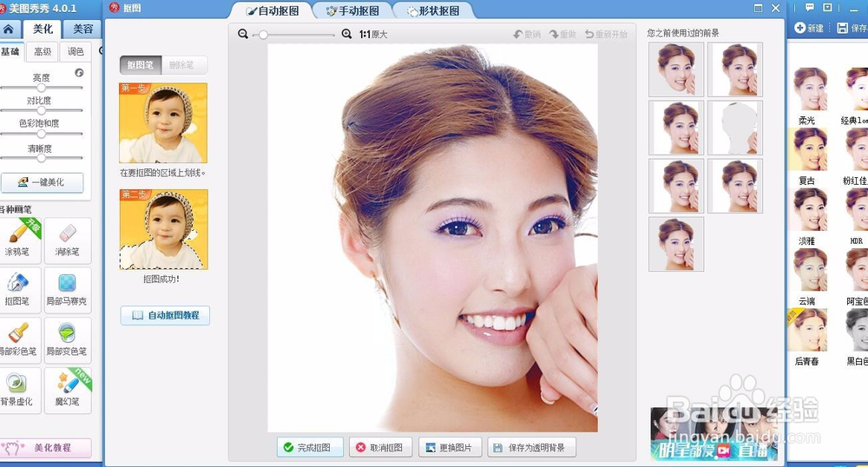Open the 美容 tab
The width and height of the screenshot is (868, 467).
[x=82, y=29]
